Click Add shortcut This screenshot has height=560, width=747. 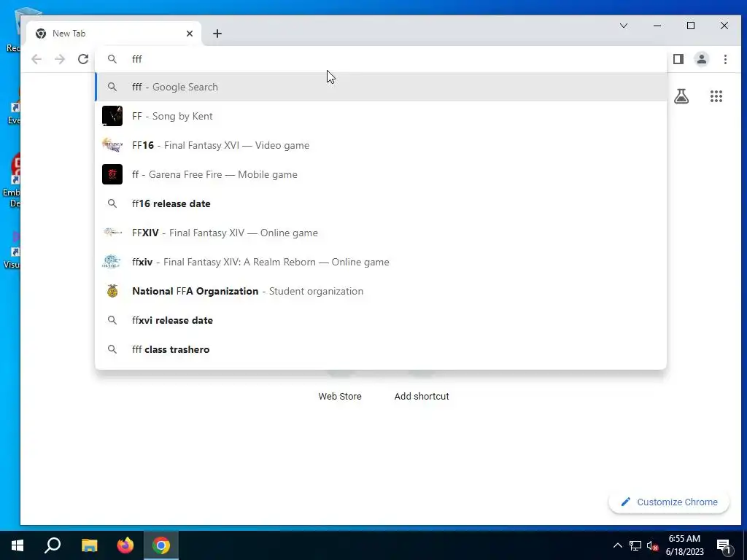(x=422, y=396)
